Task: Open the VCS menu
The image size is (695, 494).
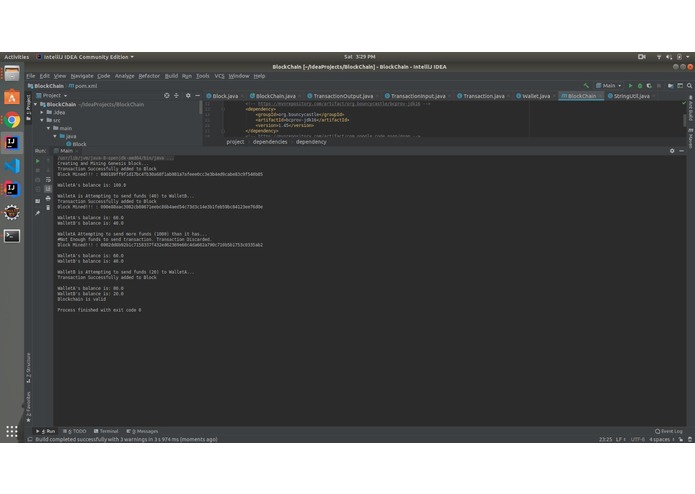Action: pyautogui.click(x=219, y=76)
